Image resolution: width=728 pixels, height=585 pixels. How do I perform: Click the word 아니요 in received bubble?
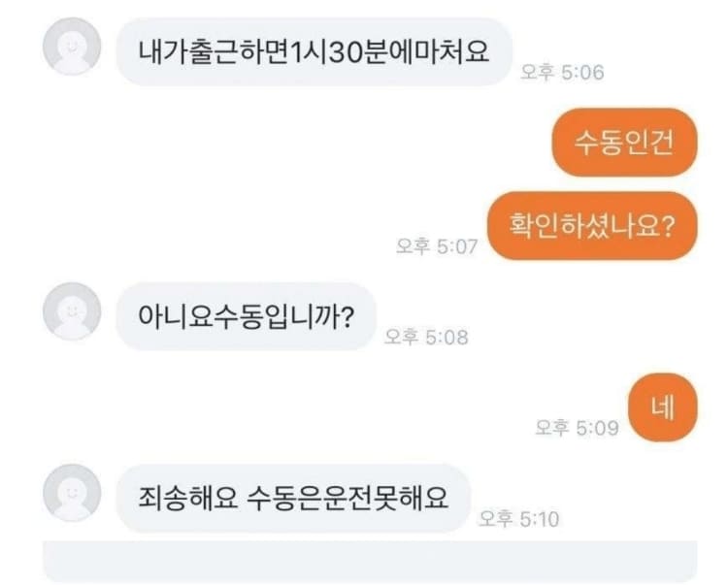coord(175,316)
